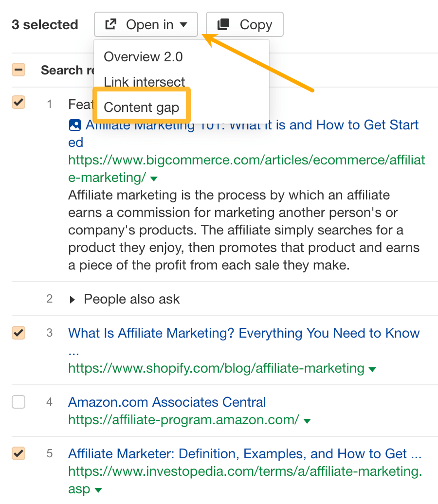Click the caret next to the investopedia.com URL
The width and height of the screenshot is (438, 504).
click(x=98, y=490)
